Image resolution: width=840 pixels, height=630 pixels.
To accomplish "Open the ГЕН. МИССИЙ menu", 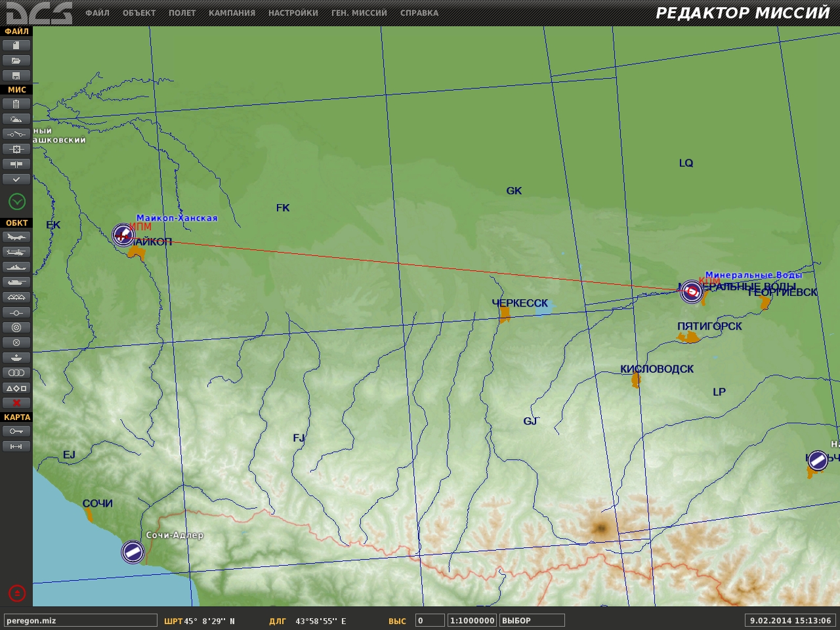I will point(359,13).
